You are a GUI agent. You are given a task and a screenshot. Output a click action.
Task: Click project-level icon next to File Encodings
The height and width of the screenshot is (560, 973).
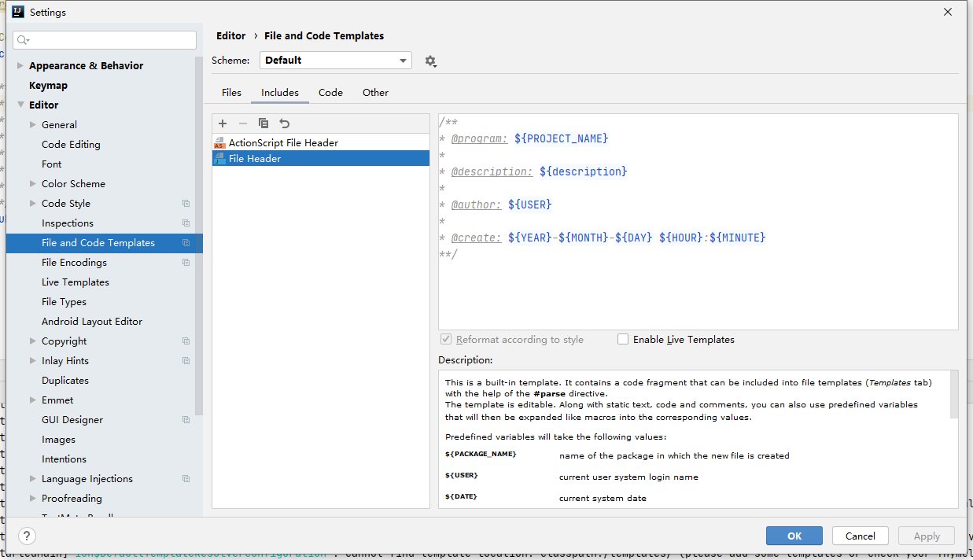pyautogui.click(x=186, y=263)
